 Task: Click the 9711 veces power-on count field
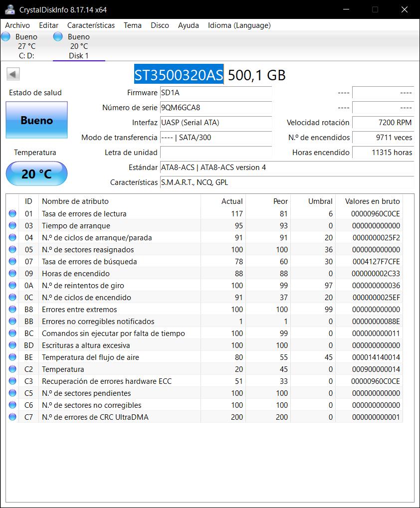pyautogui.click(x=383, y=138)
